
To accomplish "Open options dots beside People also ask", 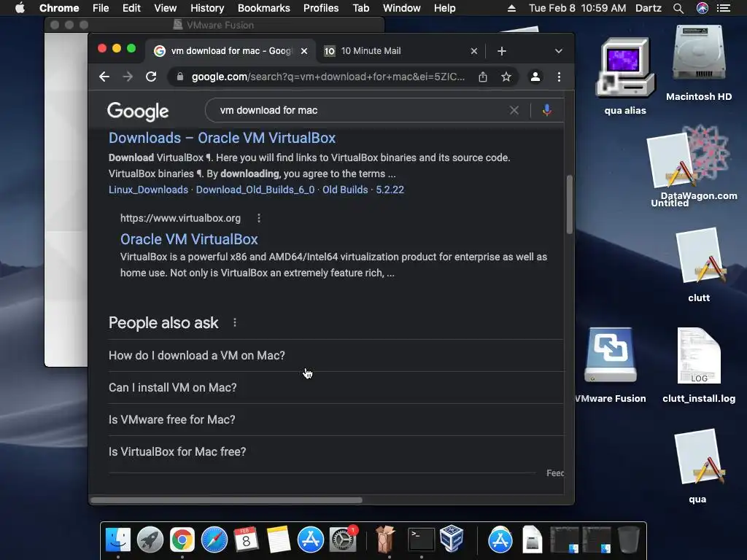I will coord(235,322).
